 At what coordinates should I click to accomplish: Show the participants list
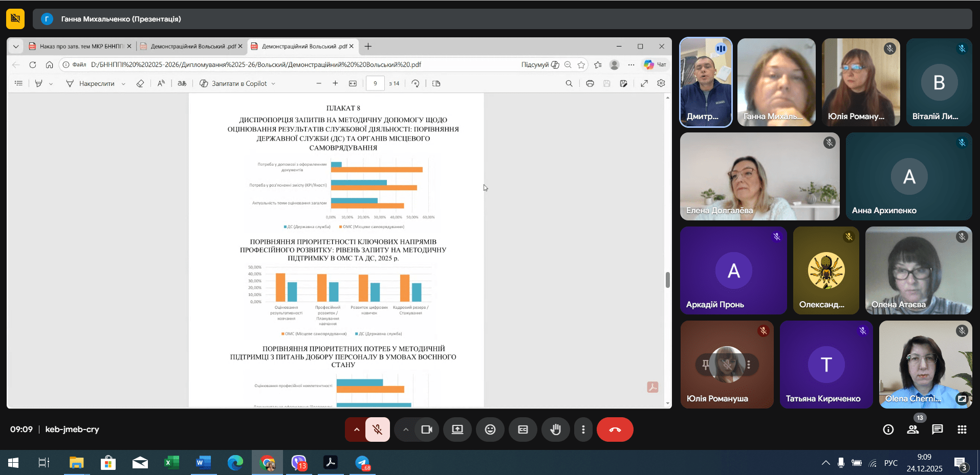point(913,429)
